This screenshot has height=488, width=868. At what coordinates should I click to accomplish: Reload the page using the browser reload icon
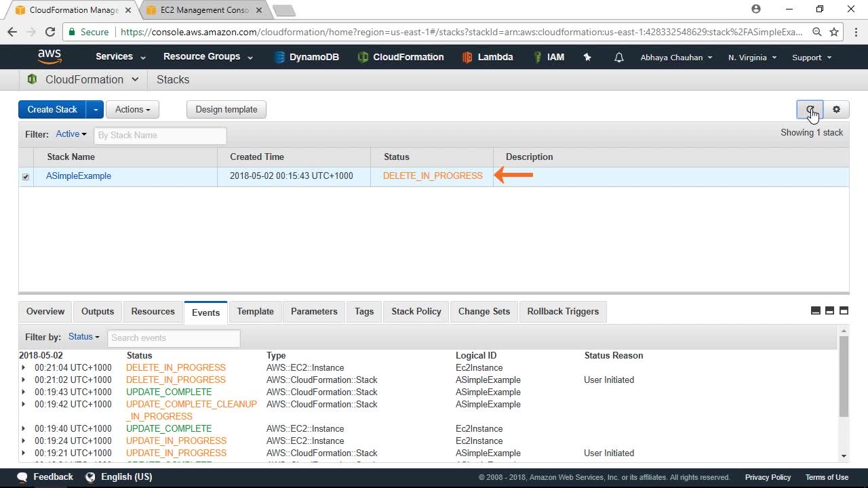tap(50, 32)
